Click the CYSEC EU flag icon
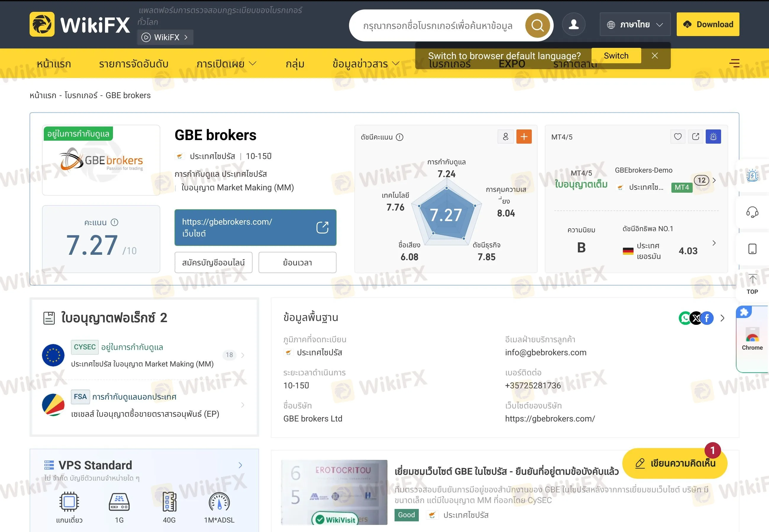 tap(53, 355)
